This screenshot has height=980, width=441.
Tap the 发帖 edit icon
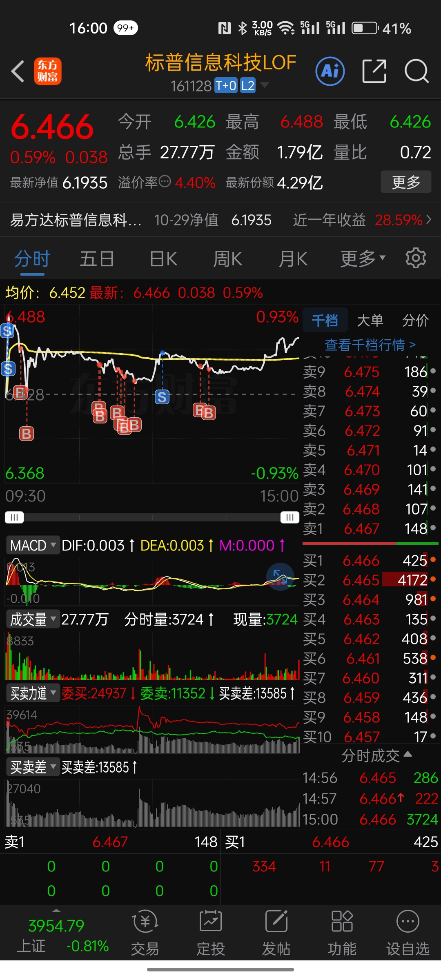point(276,922)
